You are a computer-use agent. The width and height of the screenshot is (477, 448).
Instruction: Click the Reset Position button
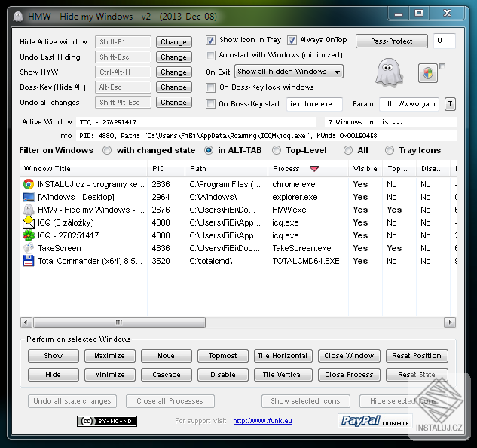[x=417, y=356]
